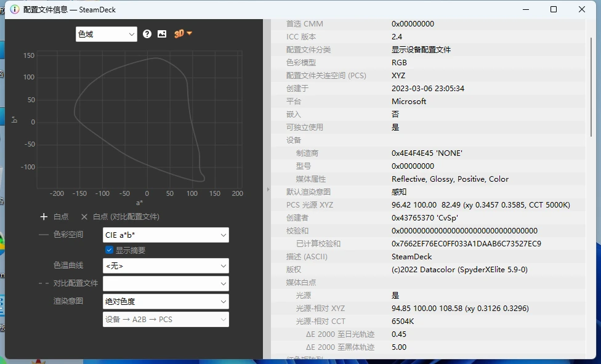Close the 配置文件信息 window

[x=582, y=10]
